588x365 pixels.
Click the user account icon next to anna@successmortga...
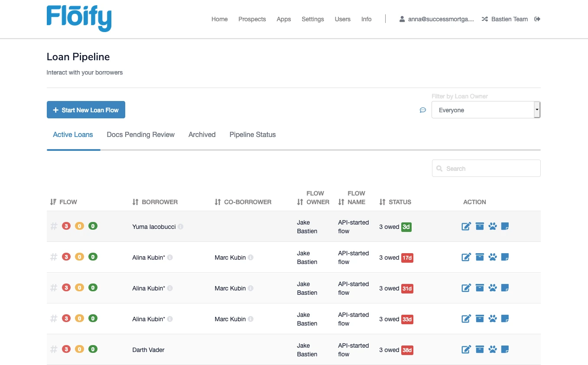402,19
